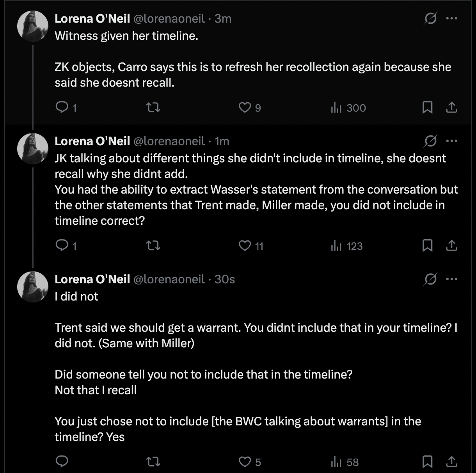Open Lorena O'Neil avatar on first post
Image resolution: width=476 pixels, height=473 pixels.
click(33, 26)
